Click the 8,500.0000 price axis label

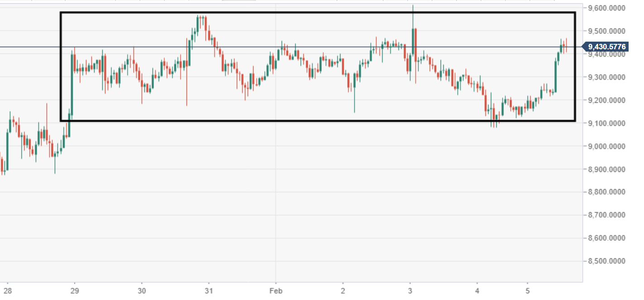(x=606, y=261)
